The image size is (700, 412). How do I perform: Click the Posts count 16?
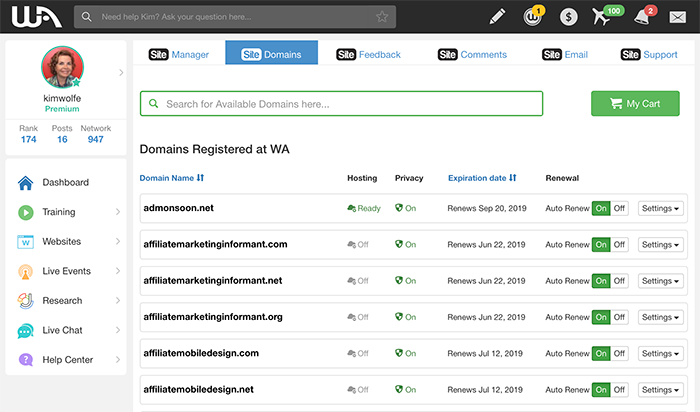(x=62, y=139)
